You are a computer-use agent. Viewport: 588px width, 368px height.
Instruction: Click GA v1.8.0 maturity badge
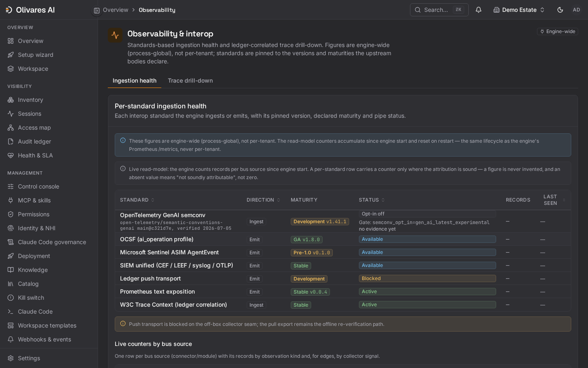tap(307, 240)
